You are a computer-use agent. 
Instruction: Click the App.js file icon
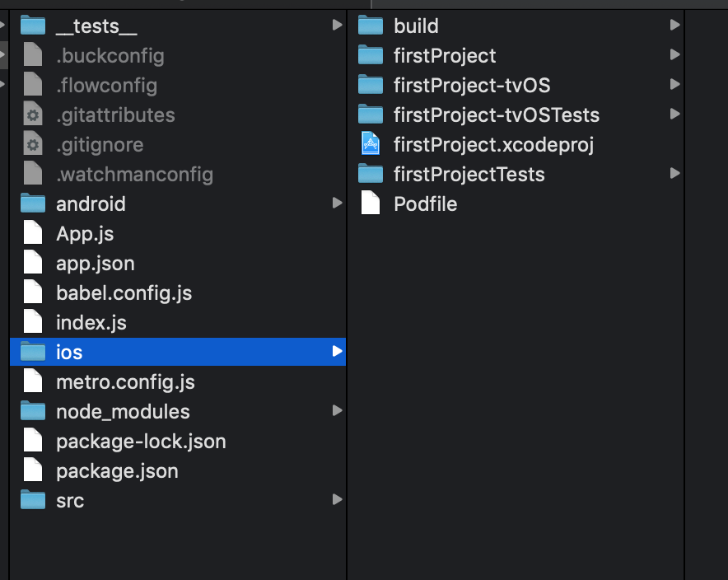[x=33, y=233]
